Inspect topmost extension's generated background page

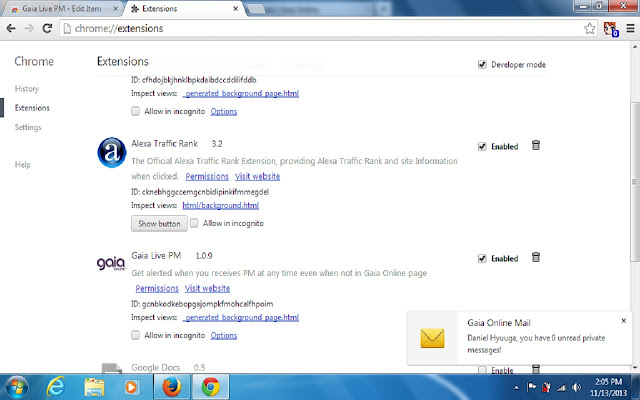pos(241,93)
